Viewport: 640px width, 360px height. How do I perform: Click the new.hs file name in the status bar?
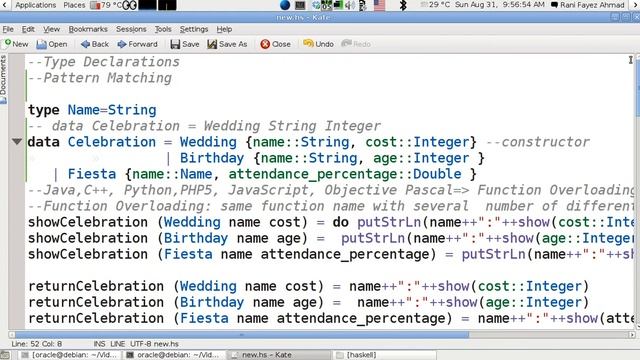coord(167,344)
